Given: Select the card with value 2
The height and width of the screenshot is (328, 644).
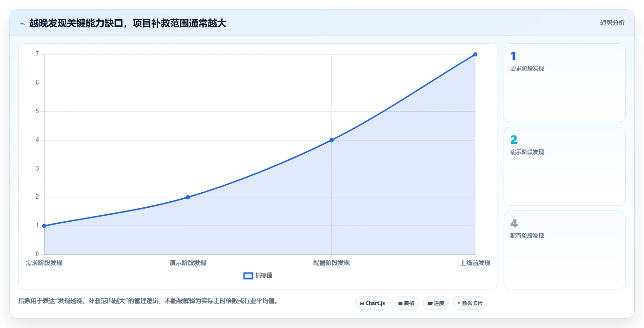Looking at the screenshot, I should coord(565,166).
